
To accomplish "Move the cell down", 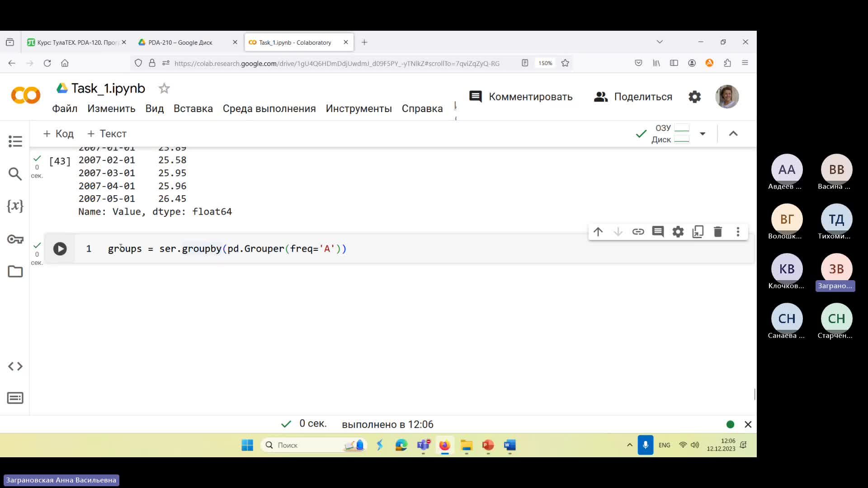I will tap(618, 232).
